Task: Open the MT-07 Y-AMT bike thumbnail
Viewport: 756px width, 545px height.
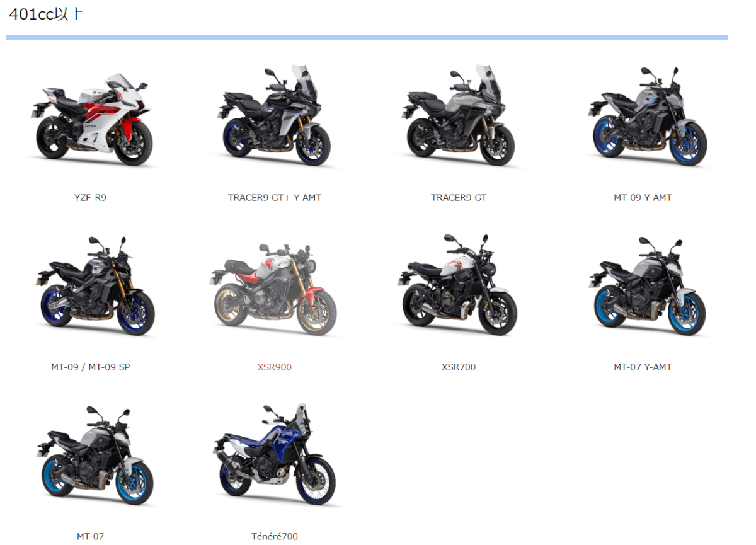Action: [643, 287]
